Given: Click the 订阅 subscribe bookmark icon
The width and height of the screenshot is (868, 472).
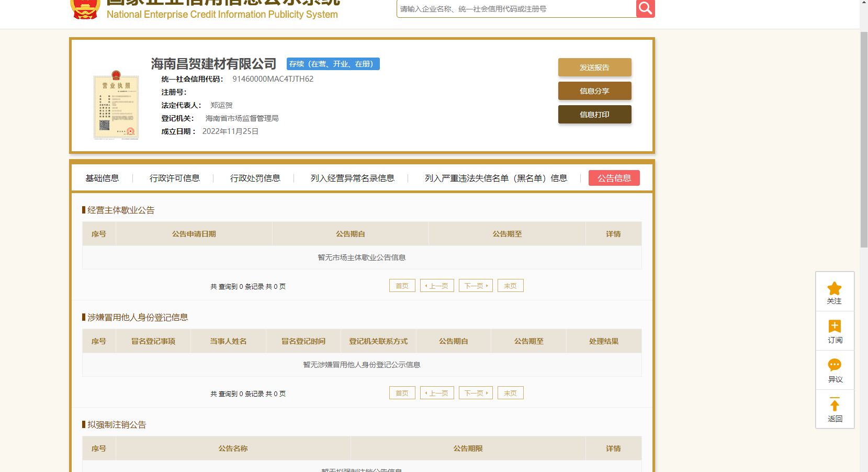Looking at the screenshot, I should tap(835, 327).
